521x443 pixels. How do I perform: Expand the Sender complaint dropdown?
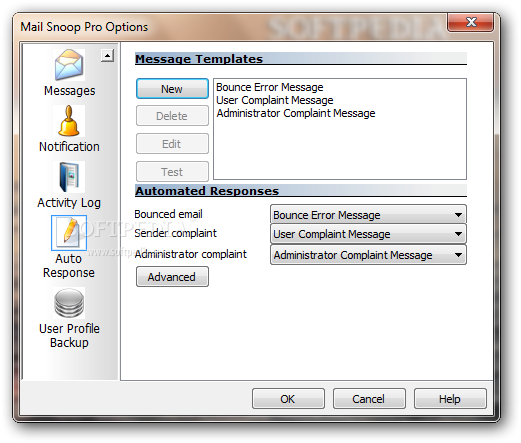click(x=368, y=234)
